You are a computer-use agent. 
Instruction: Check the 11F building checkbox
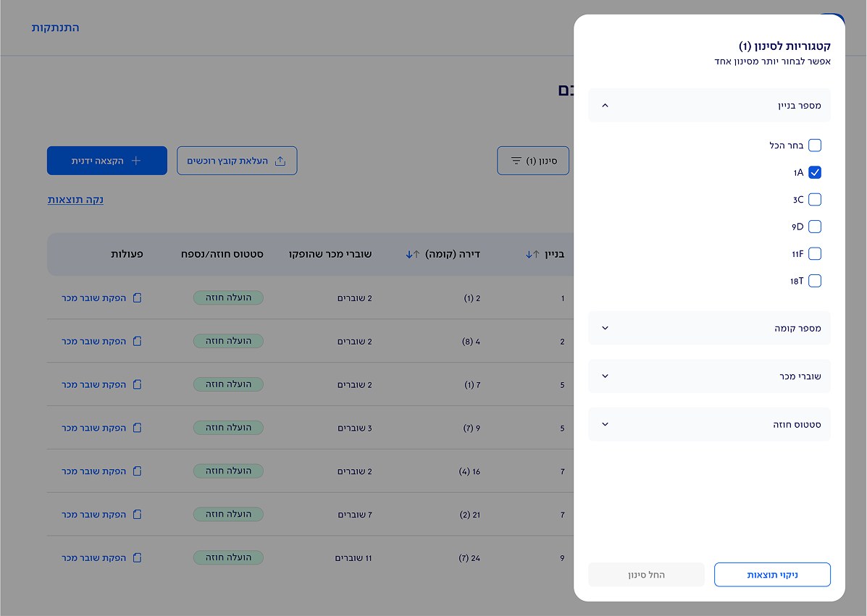click(x=814, y=253)
